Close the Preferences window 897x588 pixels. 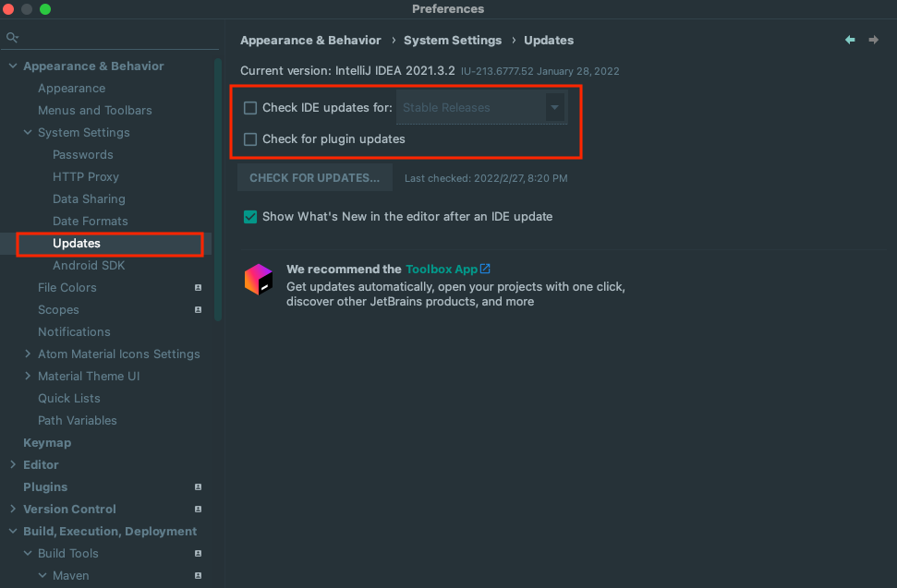(x=8, y=9)
